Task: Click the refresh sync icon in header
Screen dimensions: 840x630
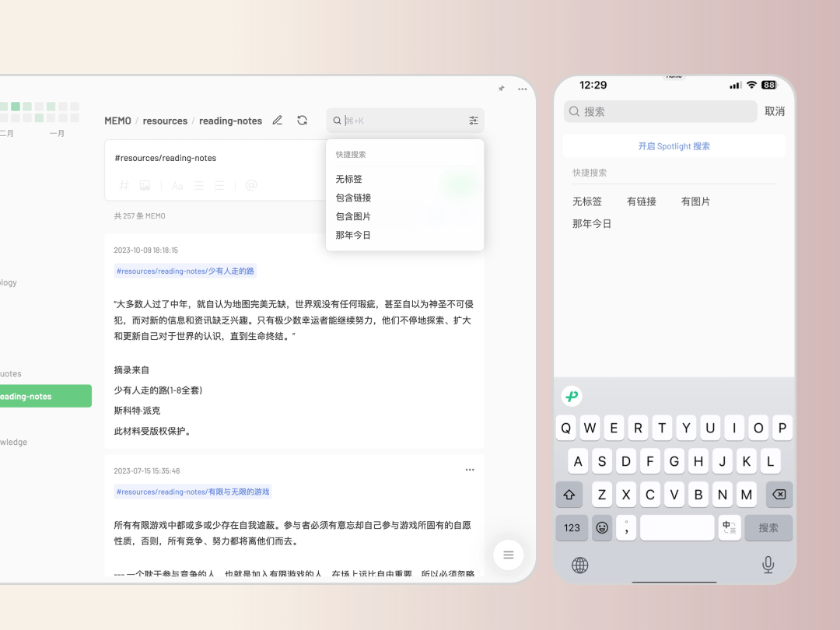Action: pyautogui.click(x=302, y=121)
